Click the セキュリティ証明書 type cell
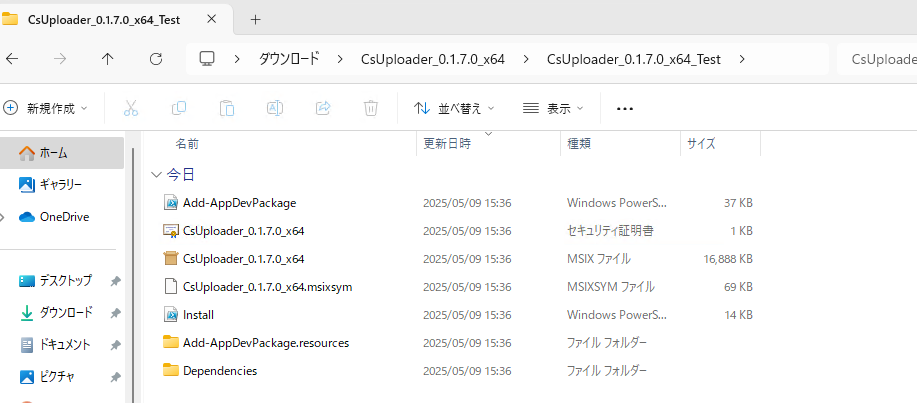This screenshot has width=917, height=403. pyautogui.click(x=610, y=231)
